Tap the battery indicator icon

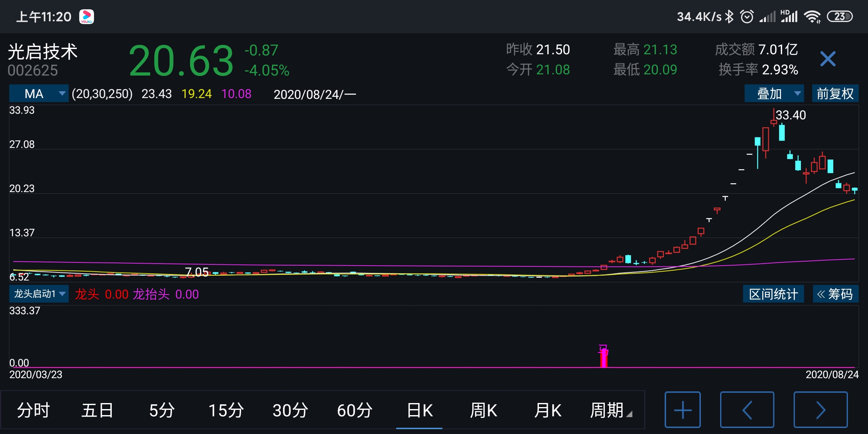point(839,16)
